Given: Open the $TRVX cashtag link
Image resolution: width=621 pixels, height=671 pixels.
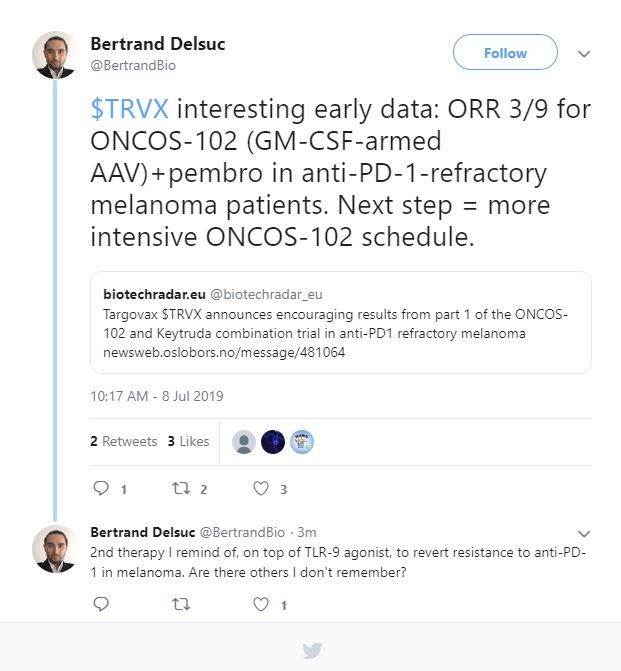Looking at the screenshot, I should click(129, 109).
